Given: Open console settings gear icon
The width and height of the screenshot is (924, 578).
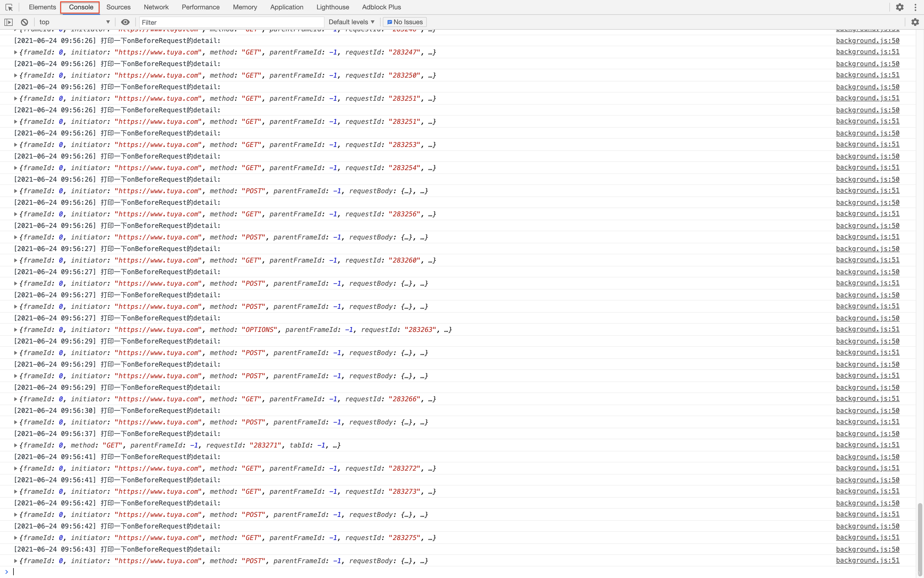Looking at the screenshot, I should [915, 22].
